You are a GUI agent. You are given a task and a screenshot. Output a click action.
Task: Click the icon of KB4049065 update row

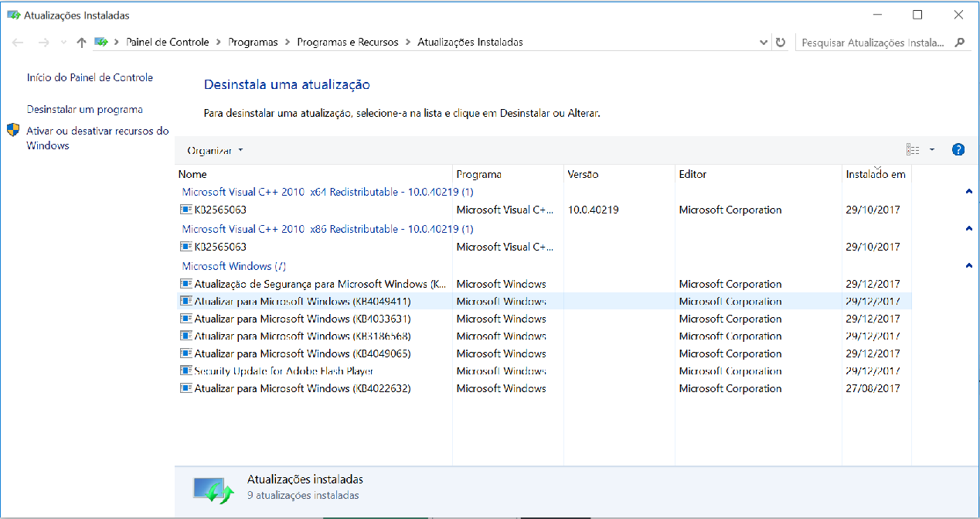click(185, 353)
